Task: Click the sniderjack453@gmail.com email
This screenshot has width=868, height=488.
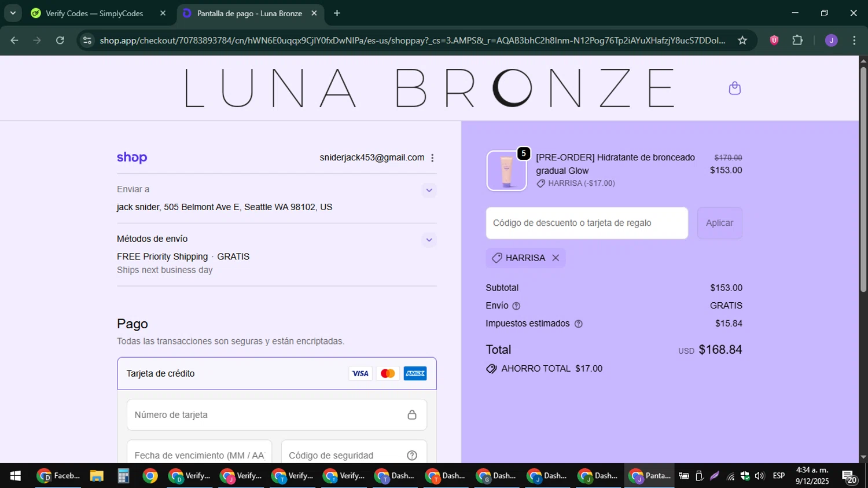Action: (x=372, y=157)
